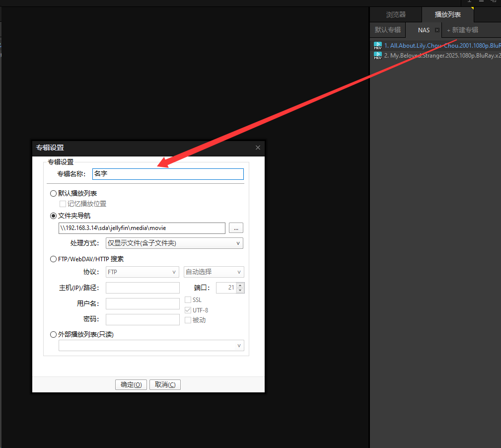This screenshot has width=501, height=448.
Task: Open the 自动选择 dropdown
Action: (x=214, y=272)
